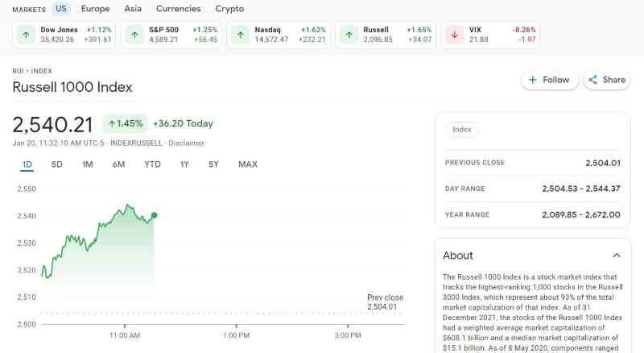Open the Europe markets tab
The image size is (644, 353).
click(95, 9)
